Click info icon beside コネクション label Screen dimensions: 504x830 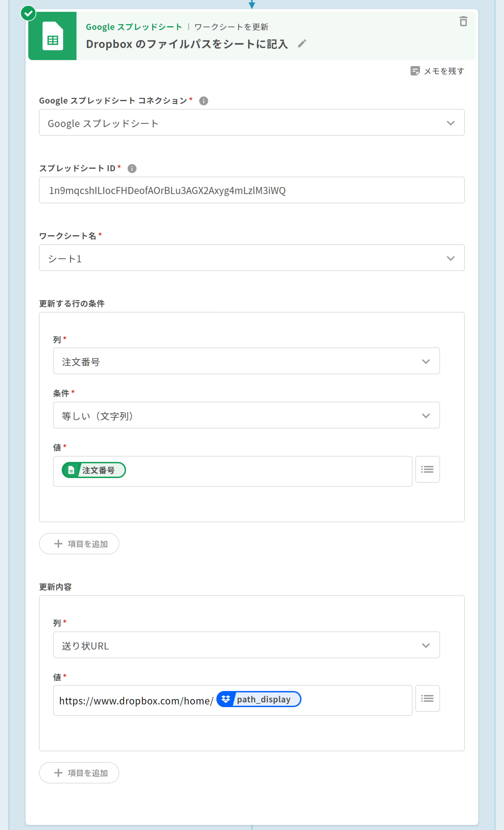coord(203,101)
